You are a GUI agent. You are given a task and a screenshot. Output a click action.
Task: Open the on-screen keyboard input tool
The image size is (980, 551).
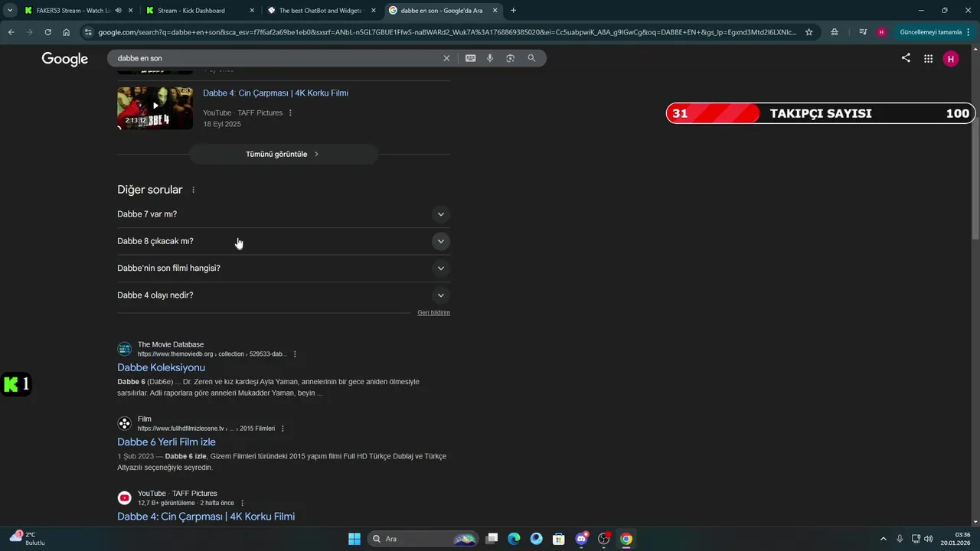(470, 58)
